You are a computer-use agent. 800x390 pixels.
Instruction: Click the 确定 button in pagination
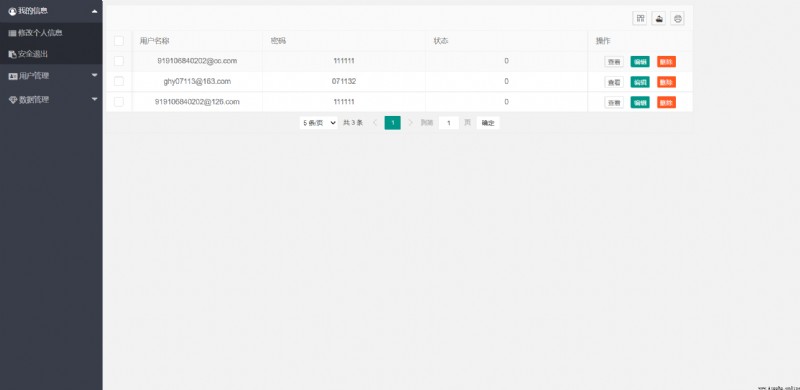(x=488, y=123)
